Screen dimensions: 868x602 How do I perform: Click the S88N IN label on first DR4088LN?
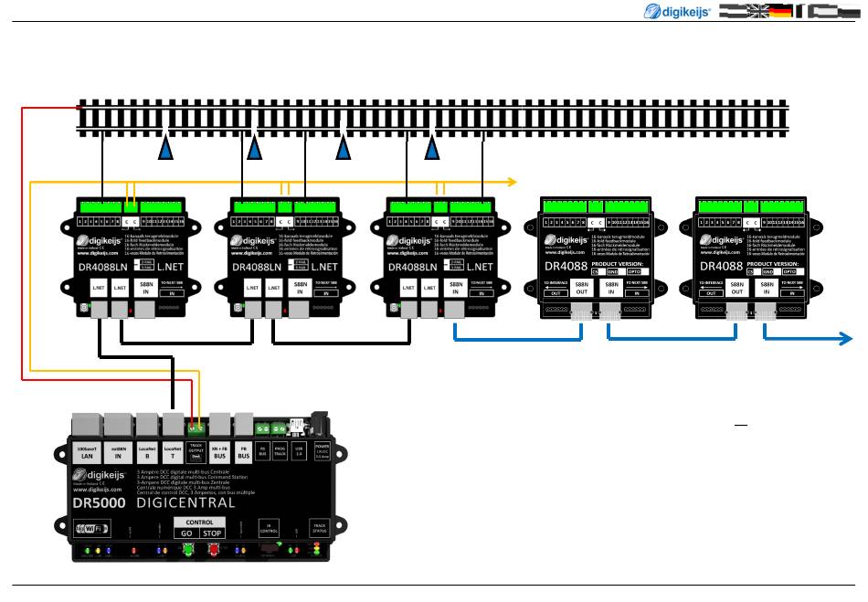[146, 288]
